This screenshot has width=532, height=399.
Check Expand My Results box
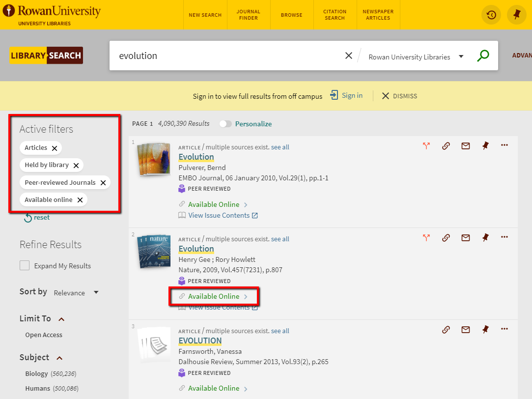(25, 265)
